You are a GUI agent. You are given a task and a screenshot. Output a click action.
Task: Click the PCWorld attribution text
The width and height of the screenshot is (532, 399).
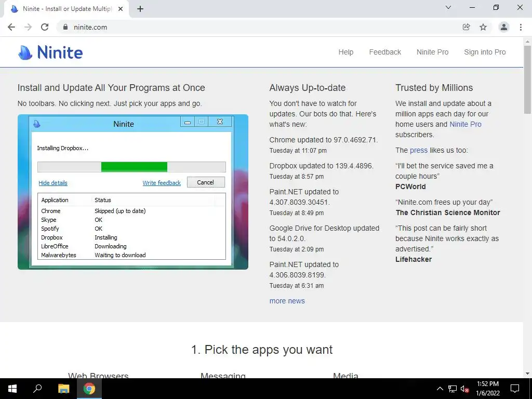point(410,187)
